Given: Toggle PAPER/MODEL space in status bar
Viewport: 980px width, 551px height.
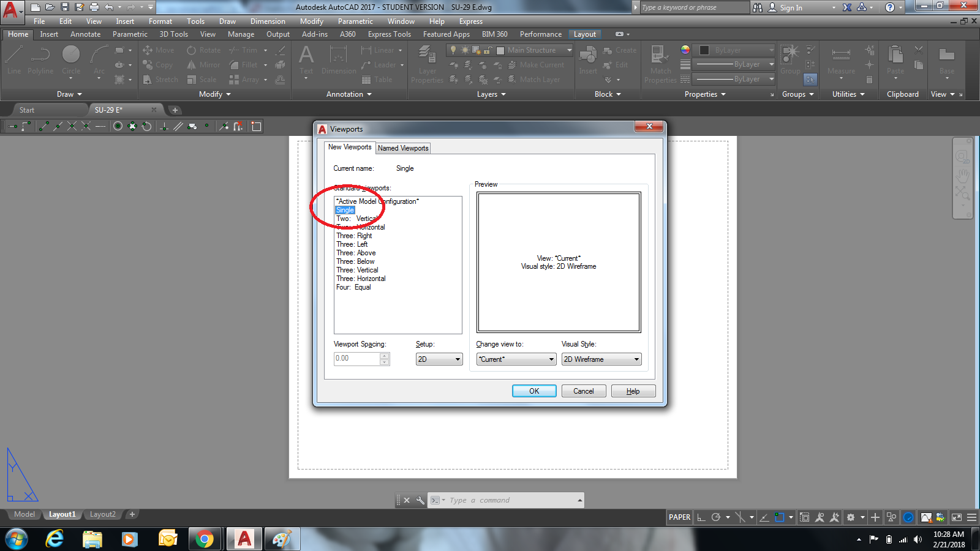Looking at the screenshot, I should pyautogui.click(x=680, y=517).
